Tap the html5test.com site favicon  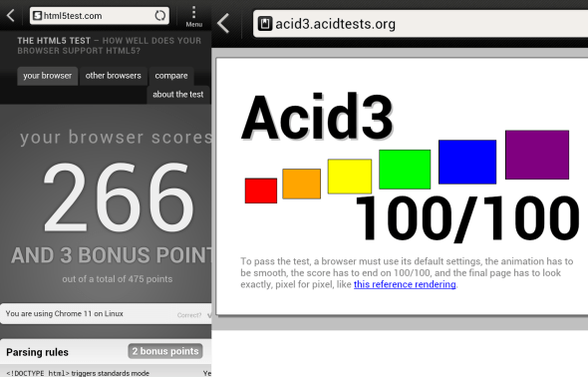point(37,16)
